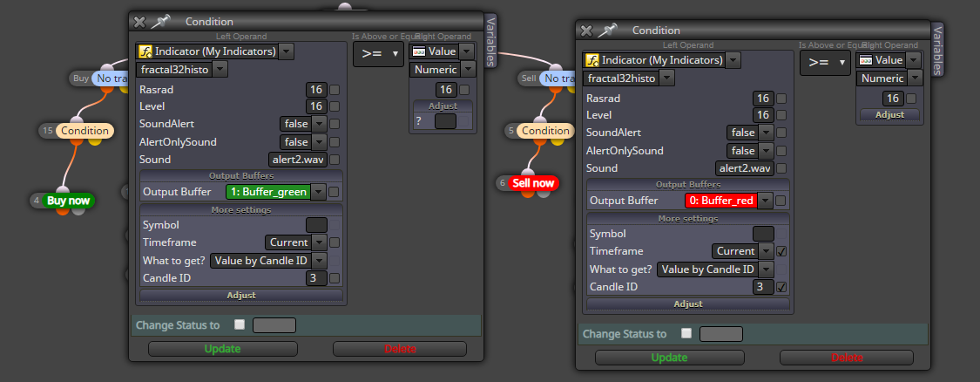Check Change Status to box in left panel
The image size is (980, 382).
point(240,324)
